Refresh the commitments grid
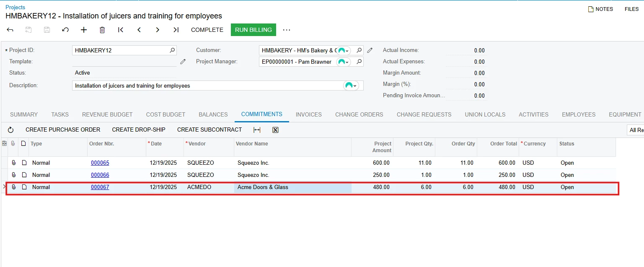The height and width of the screenshot is (267, 644). coord(11,130)
